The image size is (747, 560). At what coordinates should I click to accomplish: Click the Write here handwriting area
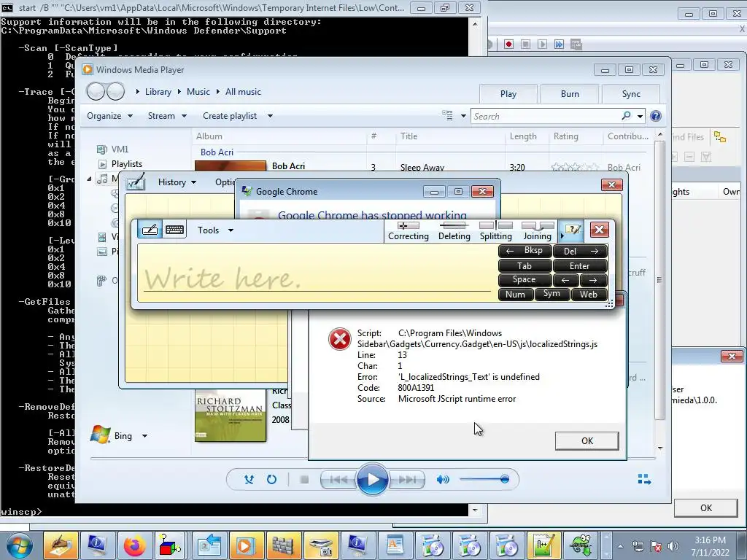(x=317, y=273)
